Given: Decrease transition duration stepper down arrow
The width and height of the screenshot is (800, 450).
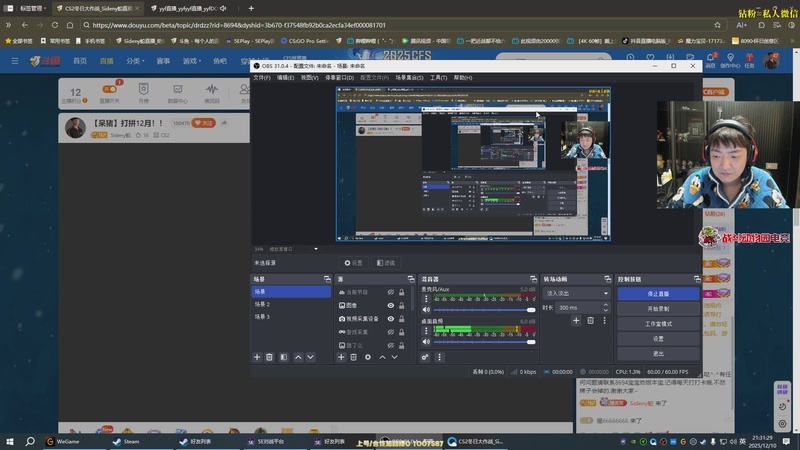Looking at the screenshot, I should pyautogui.click(x=606, y=310).
